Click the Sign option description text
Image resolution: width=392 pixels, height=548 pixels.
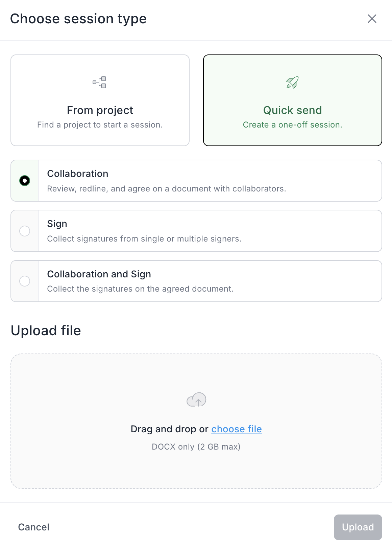[x=144, y=239]
